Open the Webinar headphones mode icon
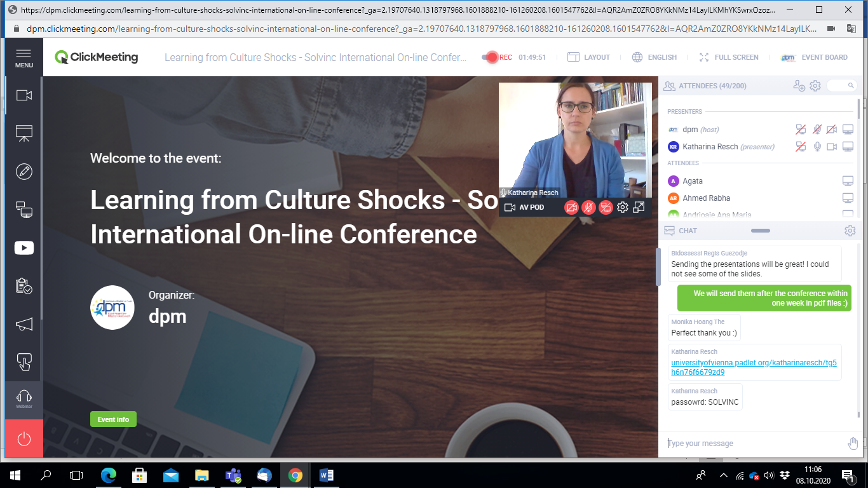Viewport: 868px width, 488px height. point(24,400)
